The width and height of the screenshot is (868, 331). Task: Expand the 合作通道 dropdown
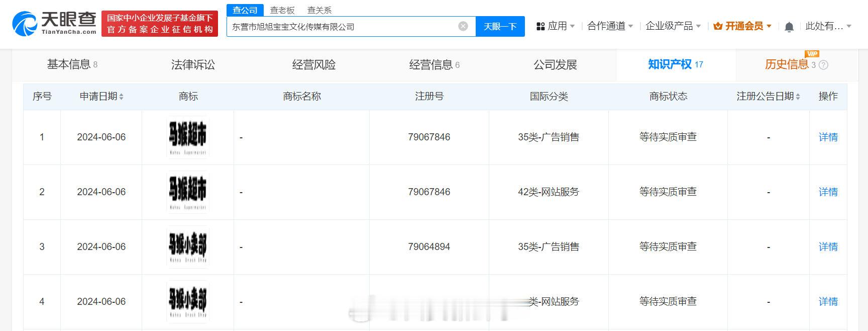click(610, 26)
